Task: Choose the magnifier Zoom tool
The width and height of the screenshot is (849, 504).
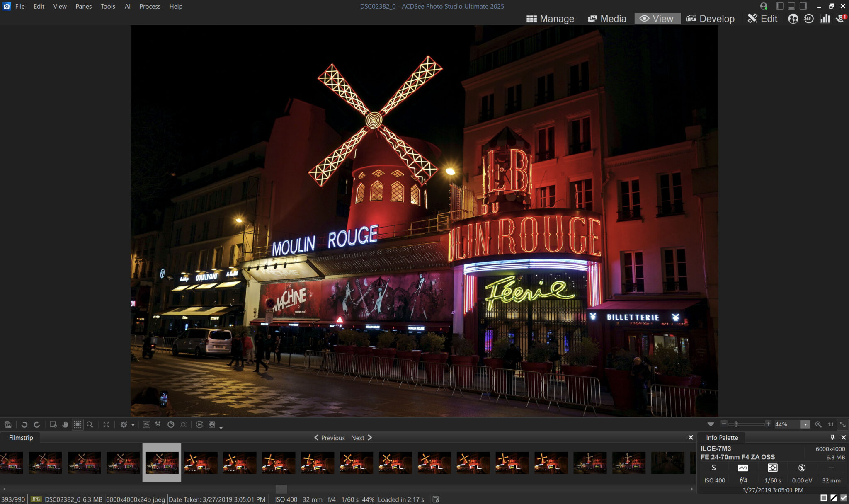Action: pos(90,424)
